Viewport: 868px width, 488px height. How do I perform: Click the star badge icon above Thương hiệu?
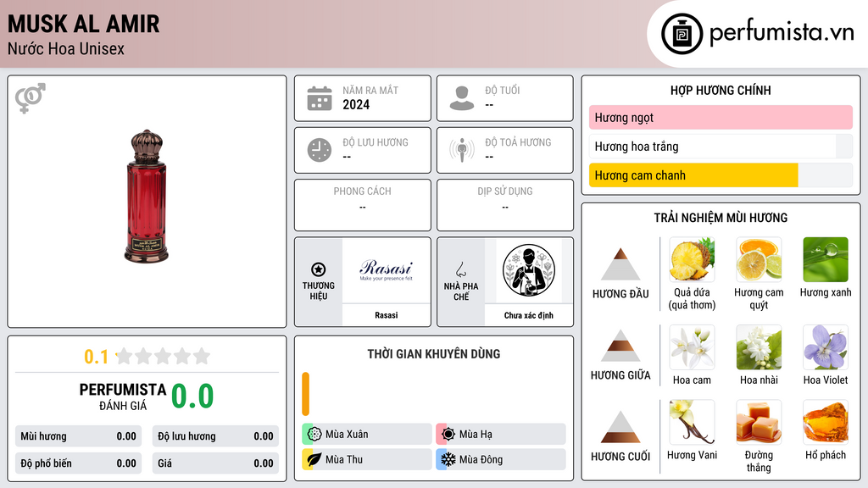pyautogui.click(x=319, y=269)
